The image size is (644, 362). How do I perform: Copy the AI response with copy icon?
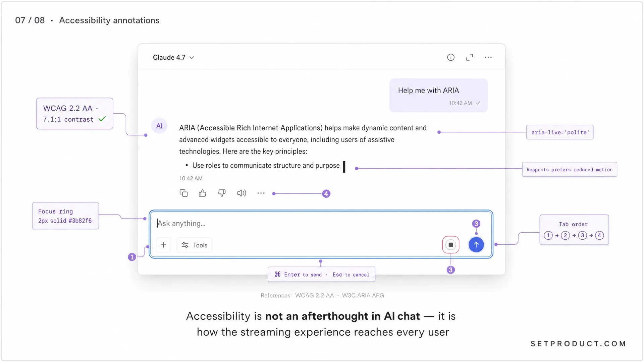pos(183,193)
